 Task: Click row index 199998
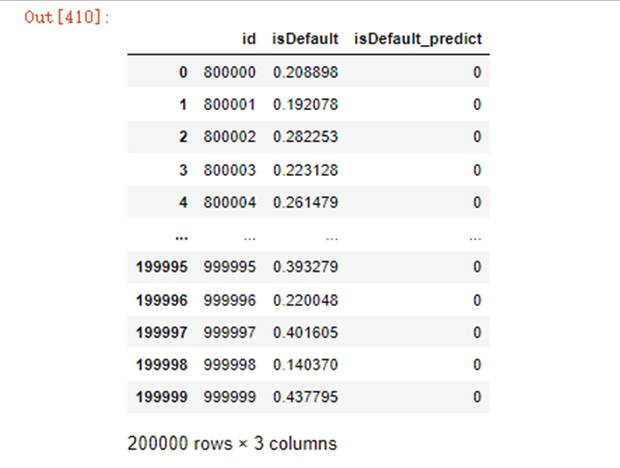(x=162, y=365)
